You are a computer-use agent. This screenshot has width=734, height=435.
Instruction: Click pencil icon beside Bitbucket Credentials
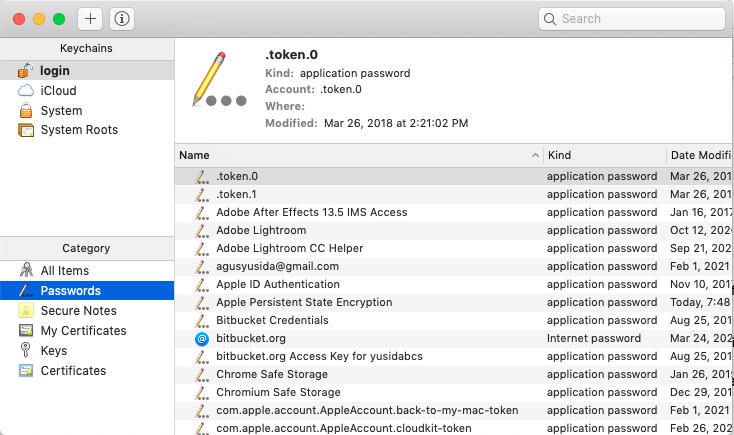click(x=202, y=320)
